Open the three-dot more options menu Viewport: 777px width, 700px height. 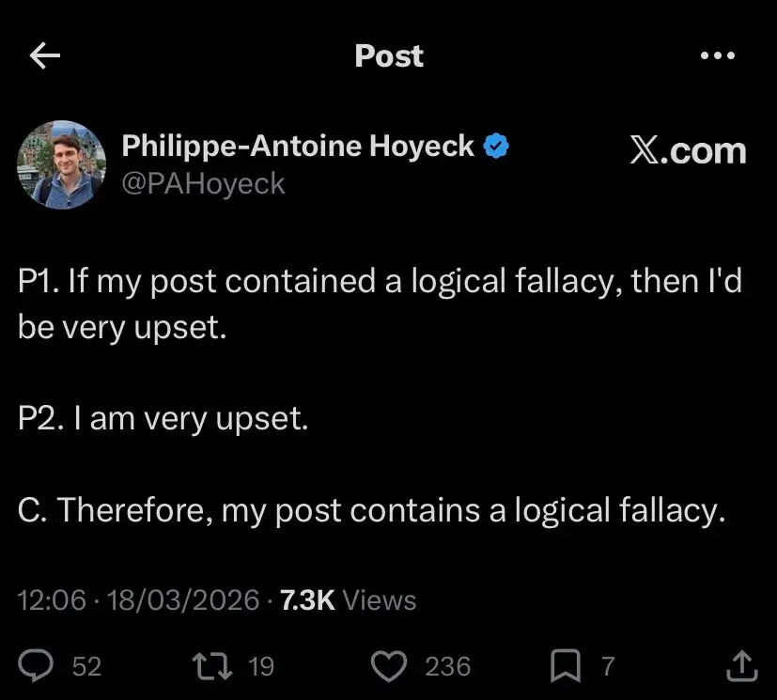click(x=718, y=56)
